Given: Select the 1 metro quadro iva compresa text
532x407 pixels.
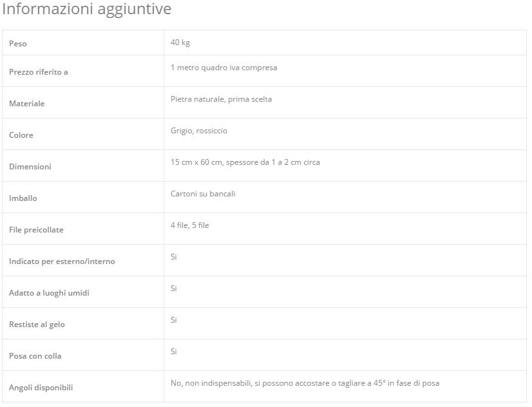Looking at the screenshot, I should click(x=224, y=68).
